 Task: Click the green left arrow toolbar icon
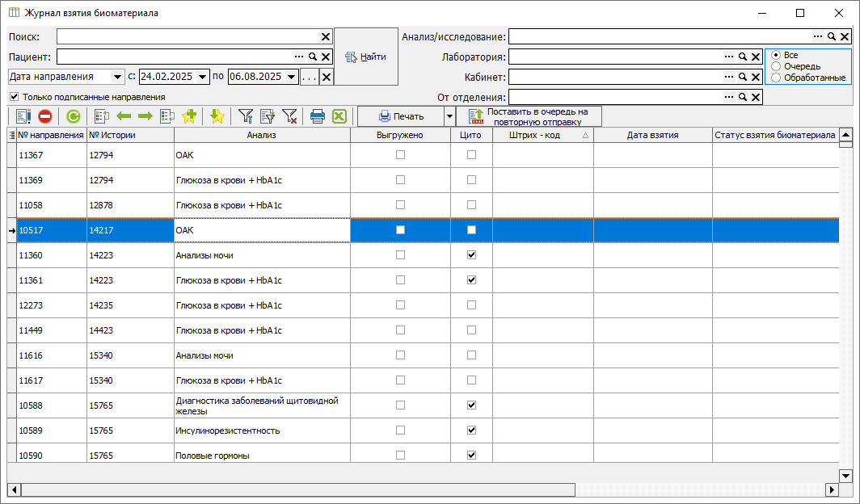point(124,116)
